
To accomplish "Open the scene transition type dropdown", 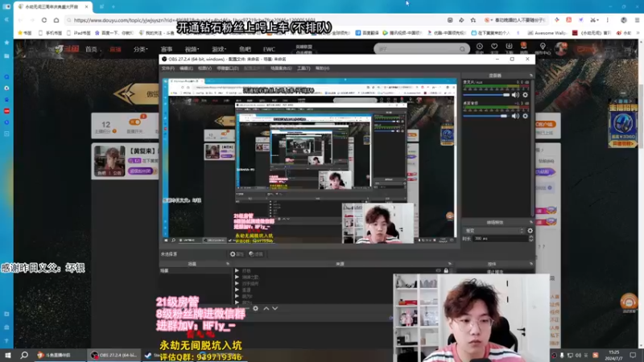I will click(493, 231).
